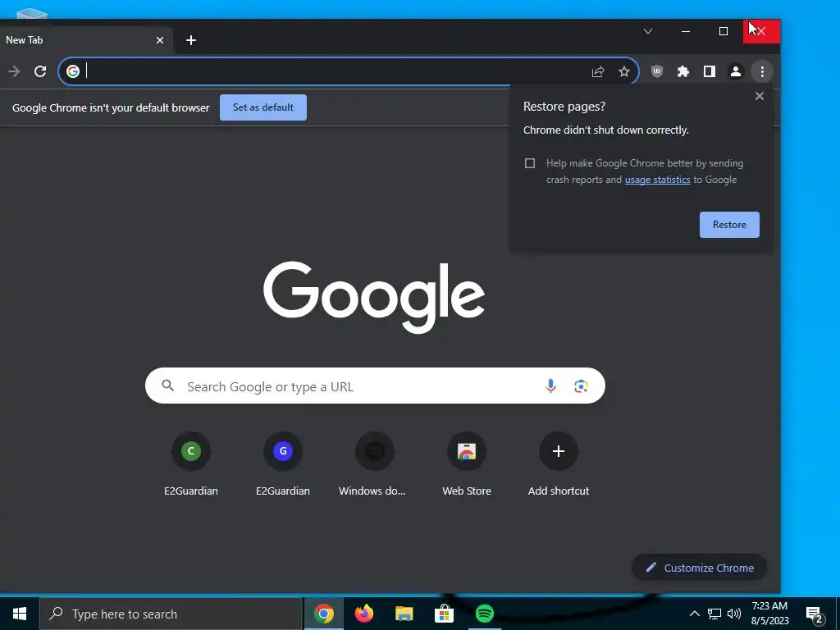
Task: Open the uBlock shield extension icon
Action: pyautogui.click(x=657, y=71)
